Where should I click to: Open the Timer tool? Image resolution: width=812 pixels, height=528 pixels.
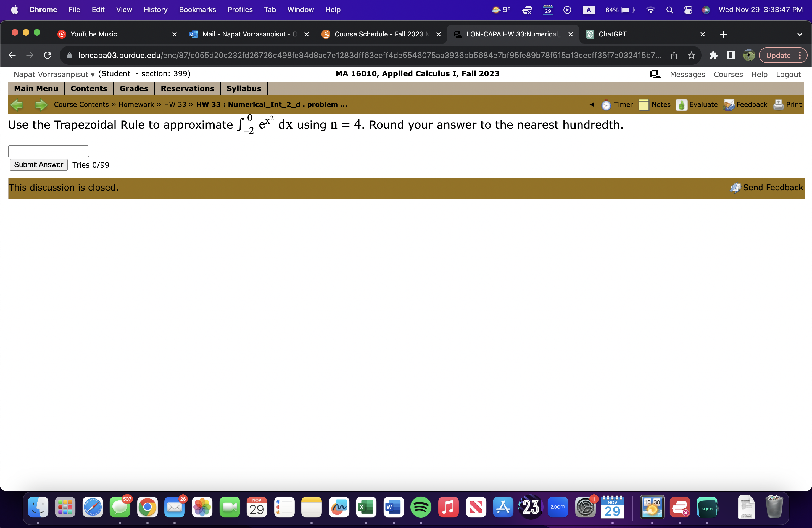pyautogui.click(x=606, y=105)
